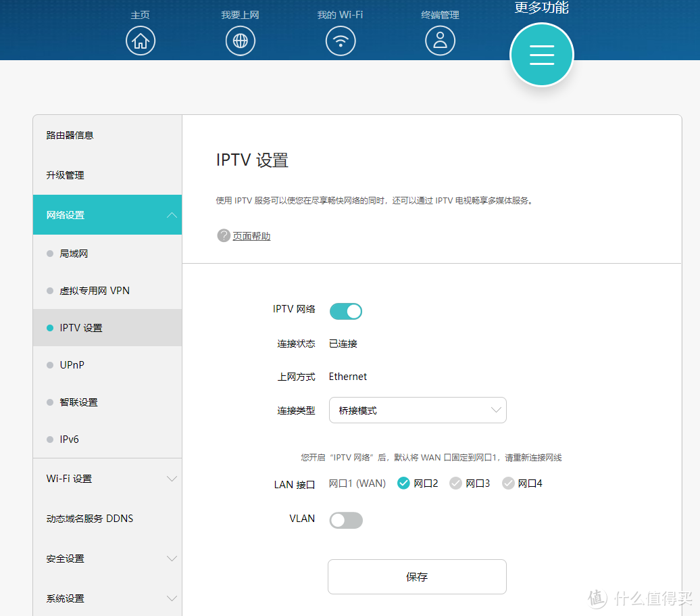The image size is (700, 616).
Task: Click the 页面帮助 question mark icon
Action: [223, 235]
